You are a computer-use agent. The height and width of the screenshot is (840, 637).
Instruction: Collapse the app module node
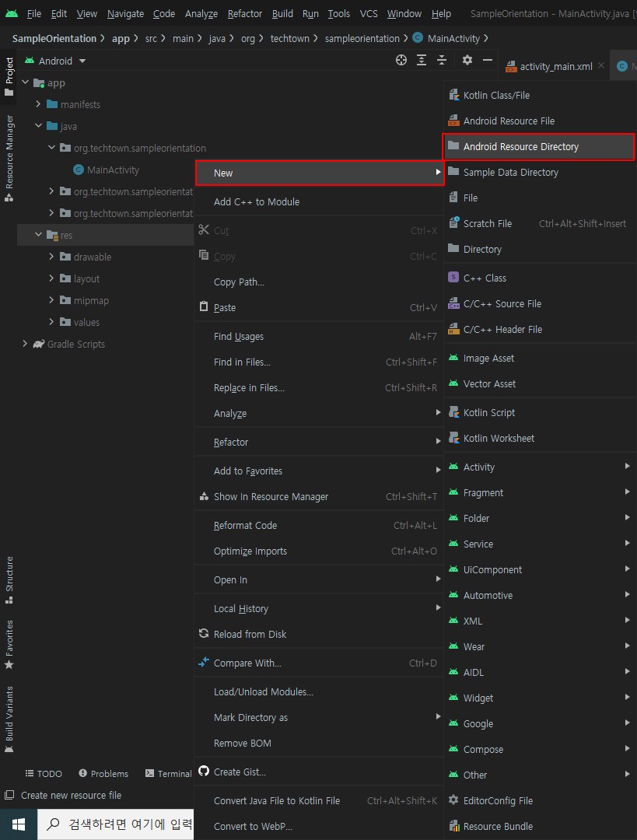pos(25,82)
